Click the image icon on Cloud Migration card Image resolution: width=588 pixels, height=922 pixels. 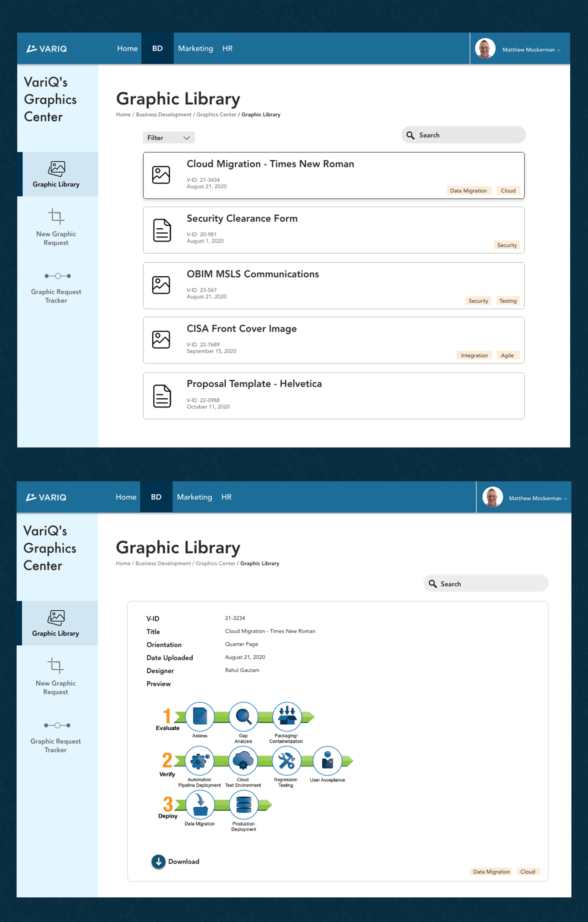tap(161, 175)
